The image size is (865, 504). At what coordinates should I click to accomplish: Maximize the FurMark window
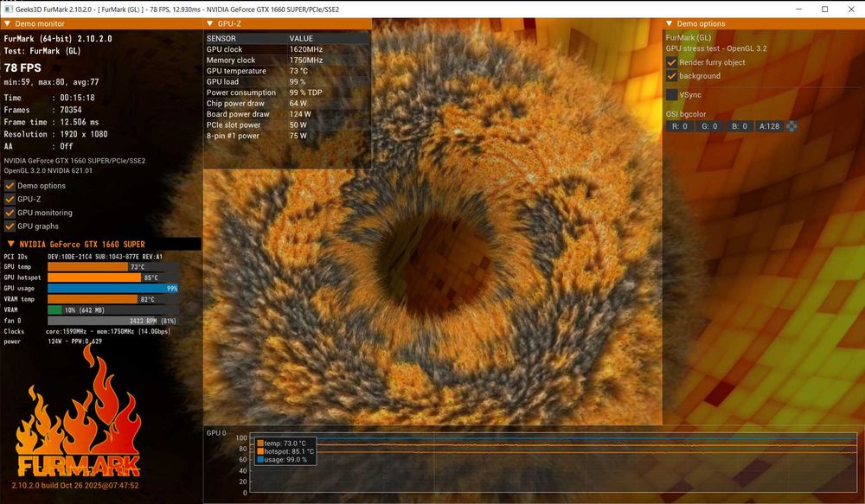click(x=824, y=10)
